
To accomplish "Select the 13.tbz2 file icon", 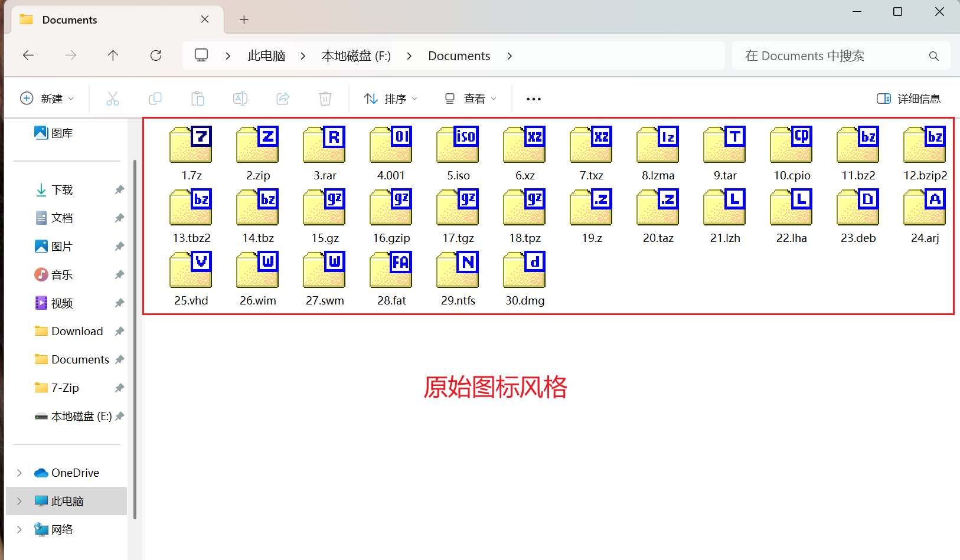I will pos(191,207).
